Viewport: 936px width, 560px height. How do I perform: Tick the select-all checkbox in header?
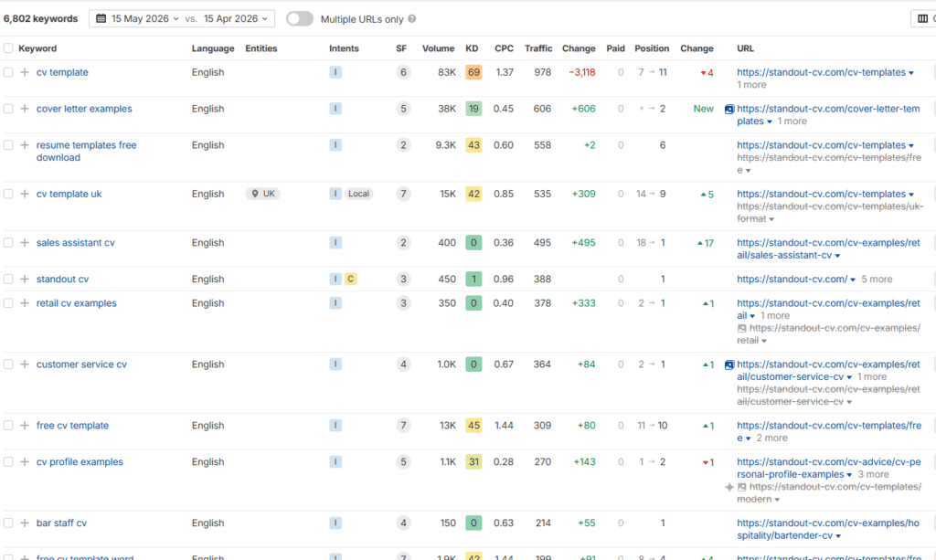[8, 48]
